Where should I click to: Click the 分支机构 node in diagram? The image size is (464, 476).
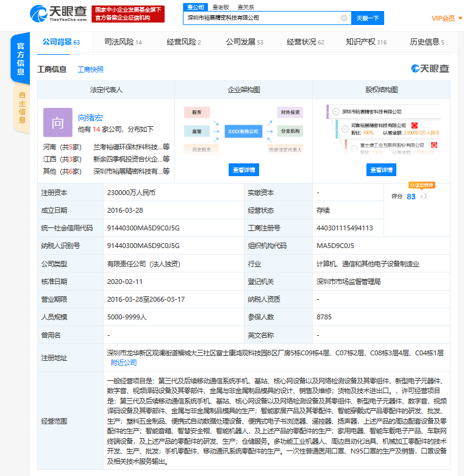[290, 131]
